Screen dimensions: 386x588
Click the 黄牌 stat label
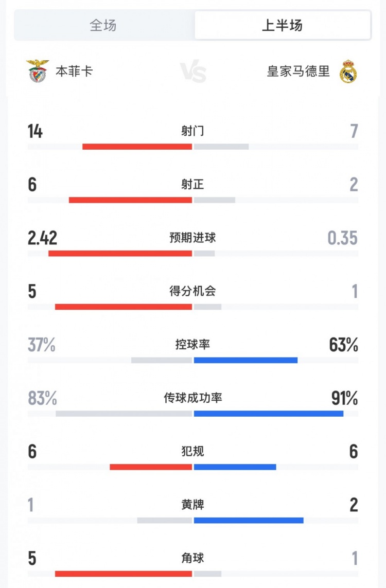click(x=193, y=505)
